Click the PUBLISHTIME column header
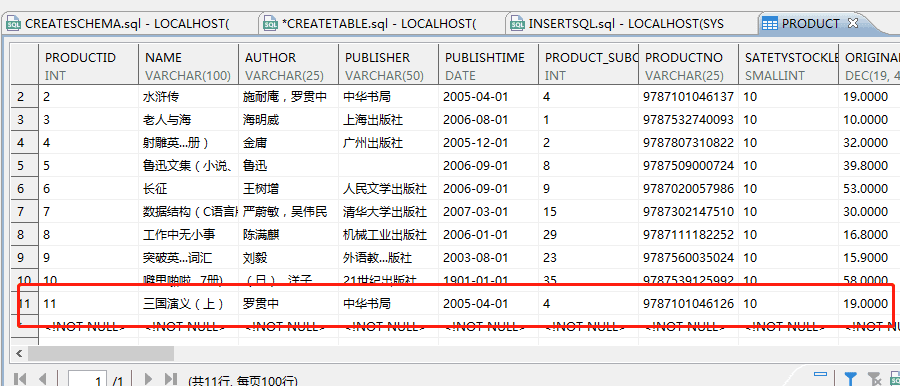900x386 pixels. point(488,65)
